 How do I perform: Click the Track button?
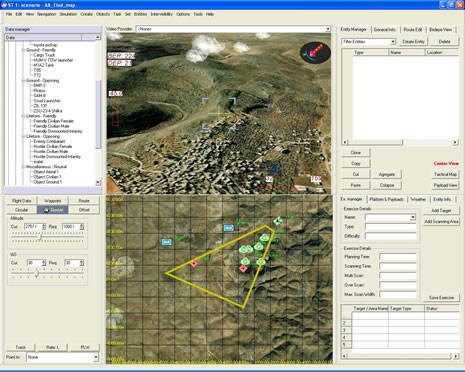pyautogui.click(x=20, y=347)
